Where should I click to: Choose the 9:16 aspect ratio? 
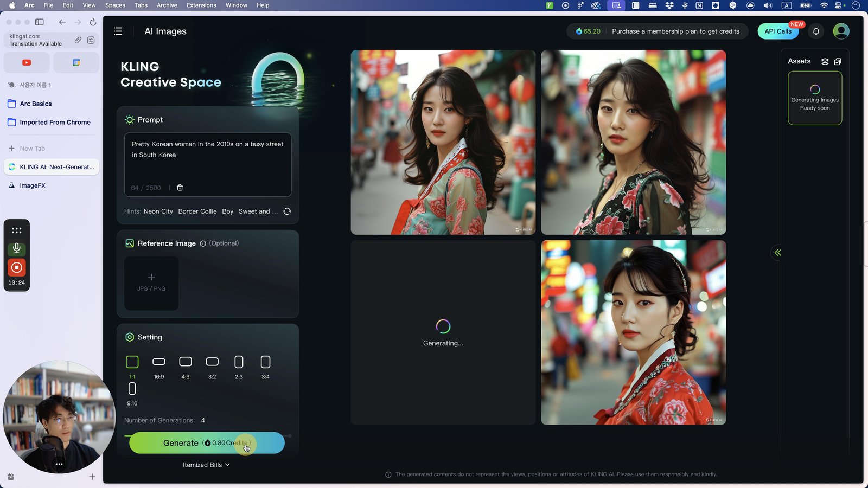[132, 394]
